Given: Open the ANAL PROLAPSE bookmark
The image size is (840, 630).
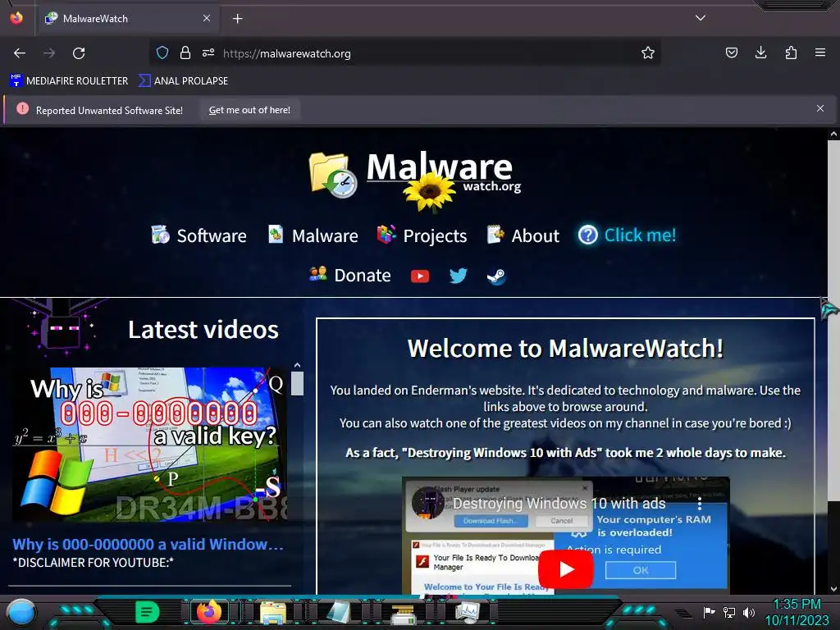Looking at the screenshot, I should (183, 81).
